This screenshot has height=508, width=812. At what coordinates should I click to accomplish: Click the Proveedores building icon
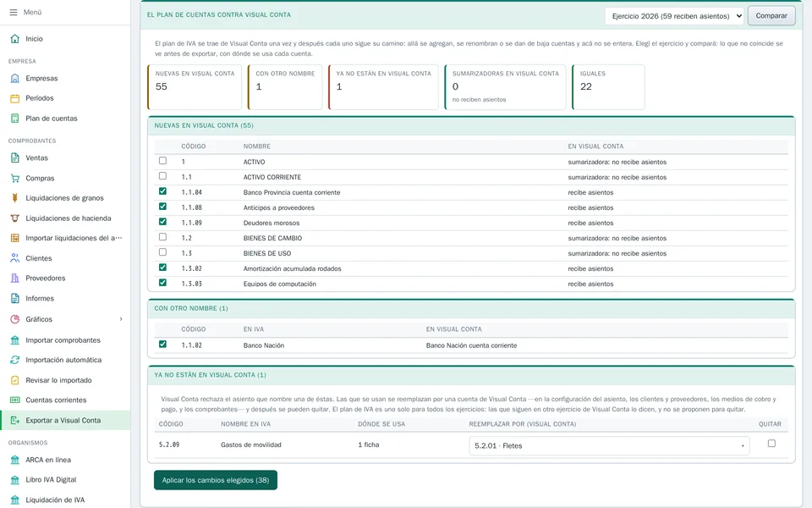[15, 279]
